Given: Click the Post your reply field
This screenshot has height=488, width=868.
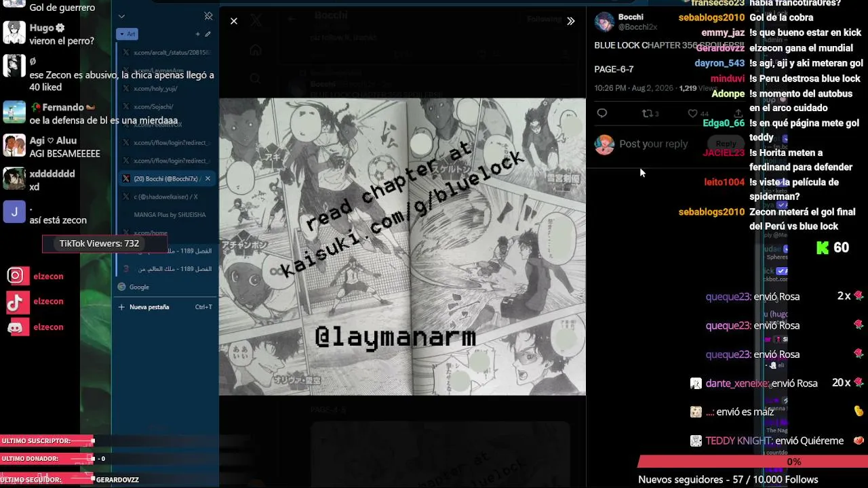Looking at the screenshot, I should pyautogui.click(x=654, y=144).
